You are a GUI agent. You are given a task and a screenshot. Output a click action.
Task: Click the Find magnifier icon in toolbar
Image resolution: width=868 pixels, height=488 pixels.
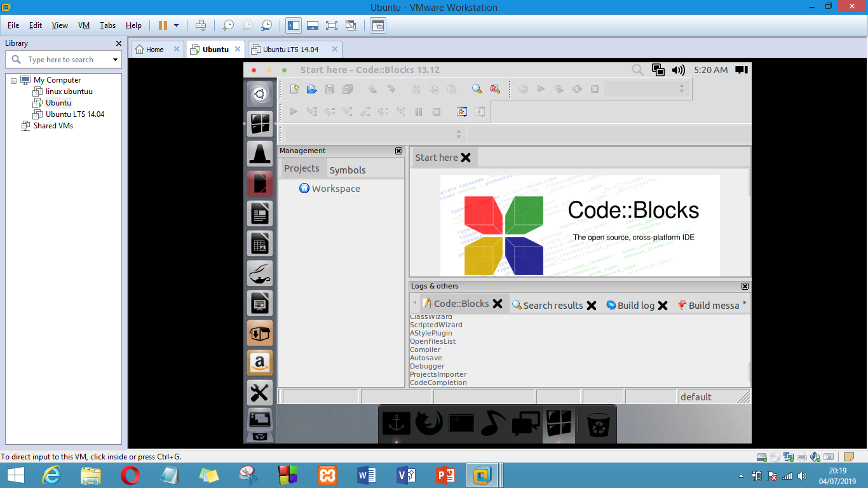pos(477,89)
